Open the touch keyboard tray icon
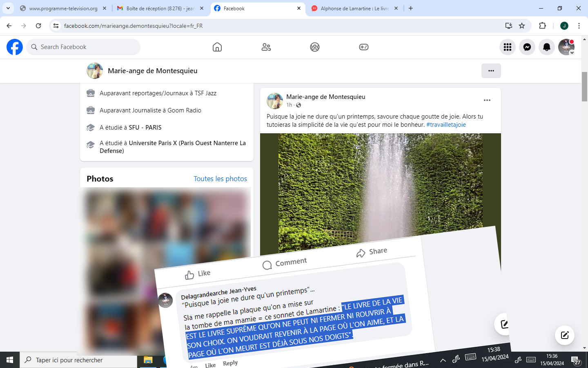 pos(531,360)
